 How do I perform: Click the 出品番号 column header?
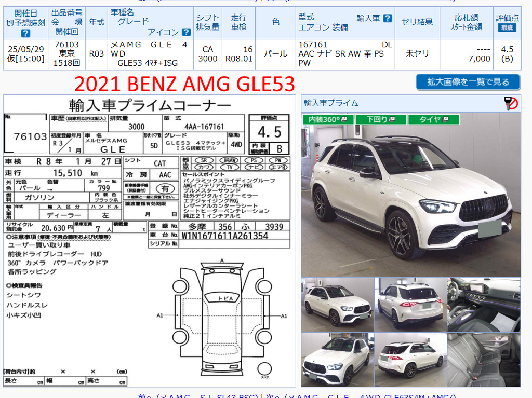pyautogui.click(x=66, y=23)
